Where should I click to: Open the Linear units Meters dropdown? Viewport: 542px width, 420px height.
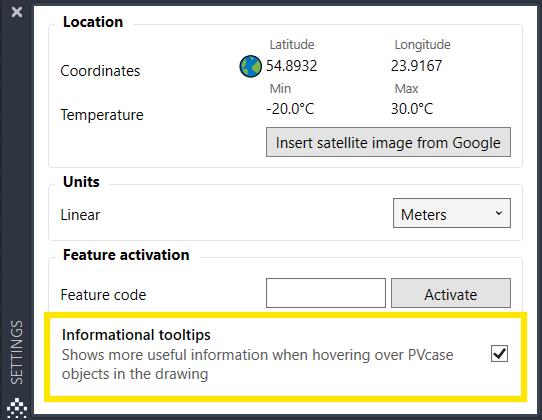click(451, 213)
